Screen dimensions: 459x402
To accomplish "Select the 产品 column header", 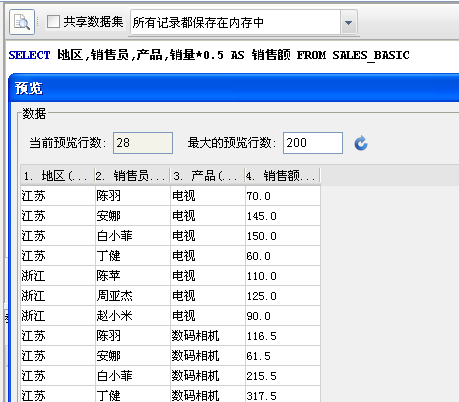I will 207,176.
